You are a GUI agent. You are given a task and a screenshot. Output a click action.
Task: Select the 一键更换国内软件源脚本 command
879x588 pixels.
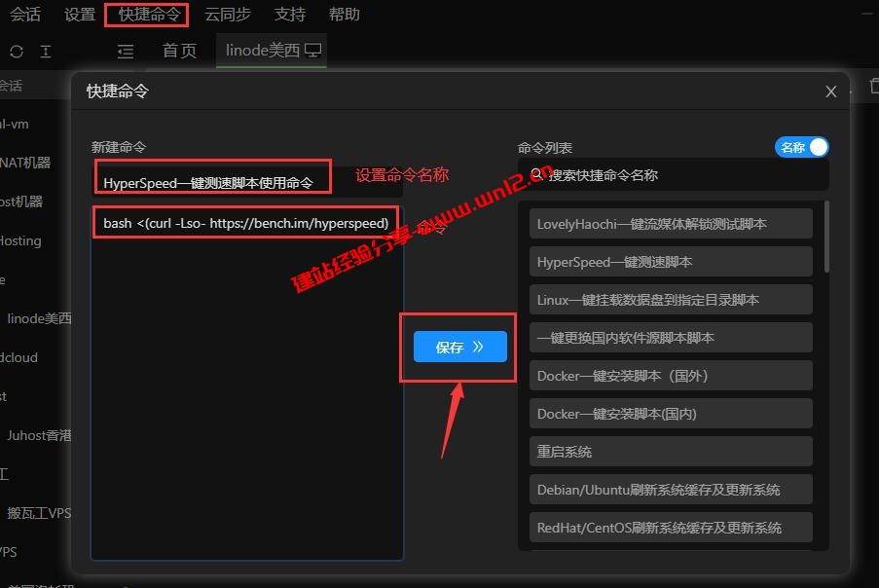tap(670, 337)
